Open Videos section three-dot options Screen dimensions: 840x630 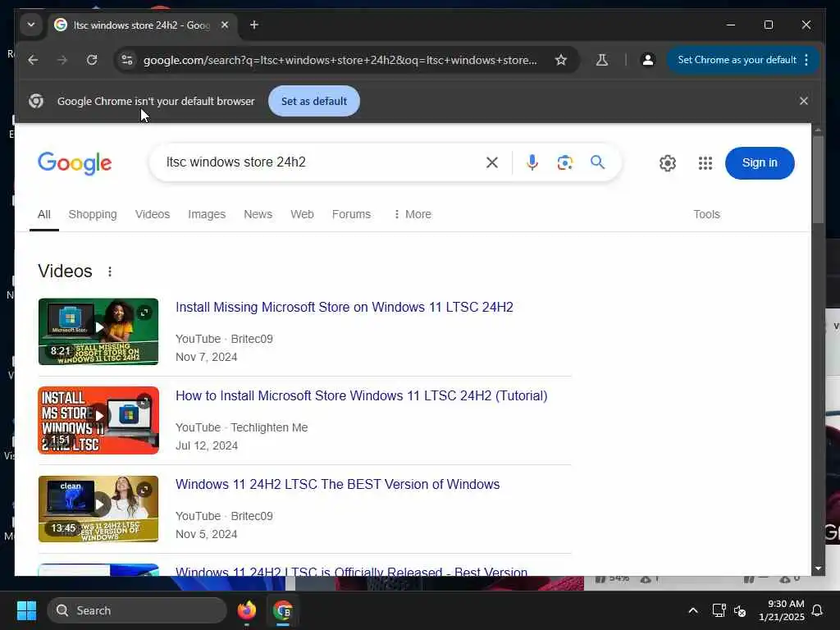click(x=110, y=272)
